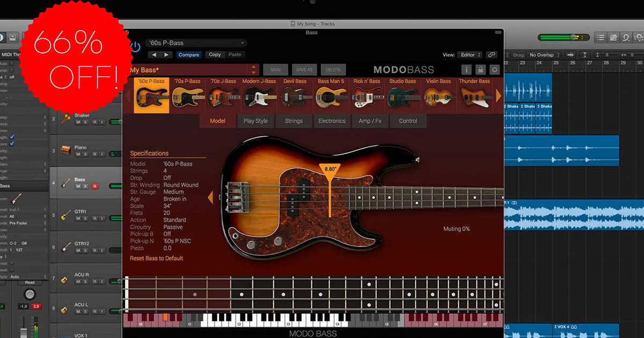Switch to the Model tab
This screenshot has width=644, height=338.
coord(218,121)
